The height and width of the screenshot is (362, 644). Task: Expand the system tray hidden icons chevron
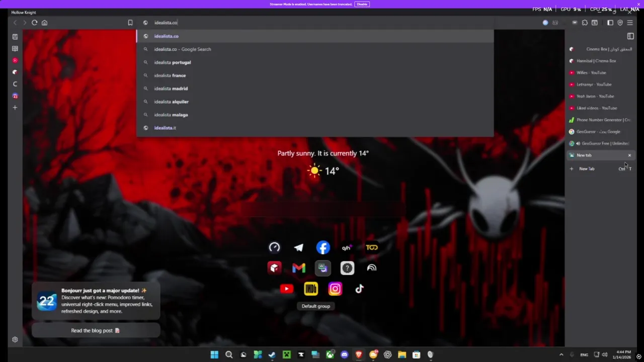[561, 354]
